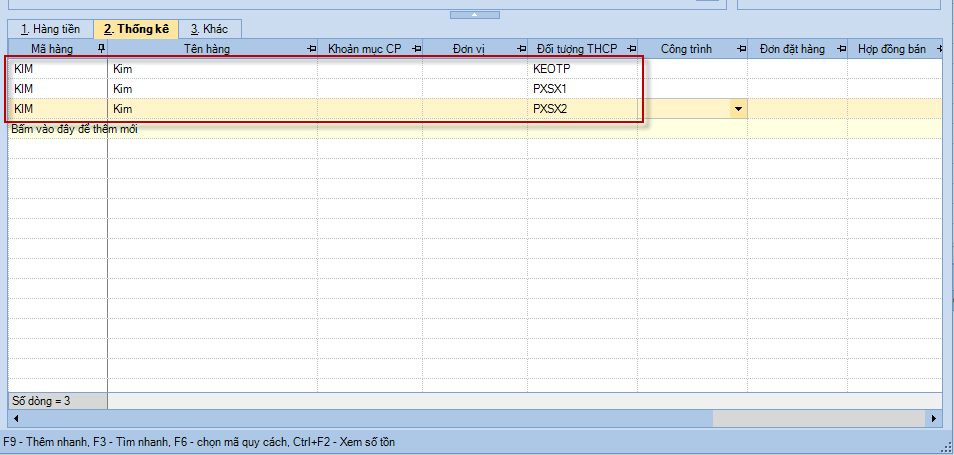Click Khoản mục CP cell in KEOTP row

(370, 69)
